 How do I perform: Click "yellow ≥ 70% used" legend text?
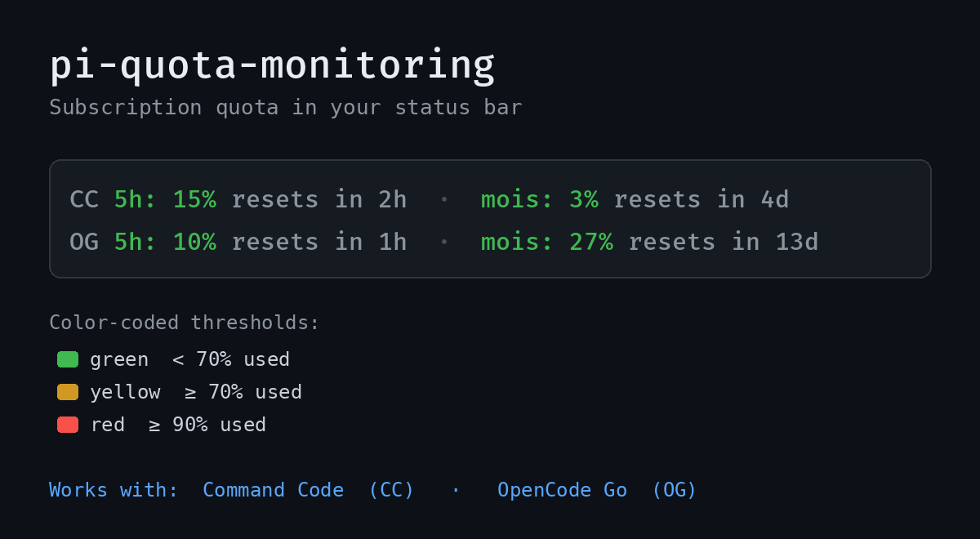196,392
